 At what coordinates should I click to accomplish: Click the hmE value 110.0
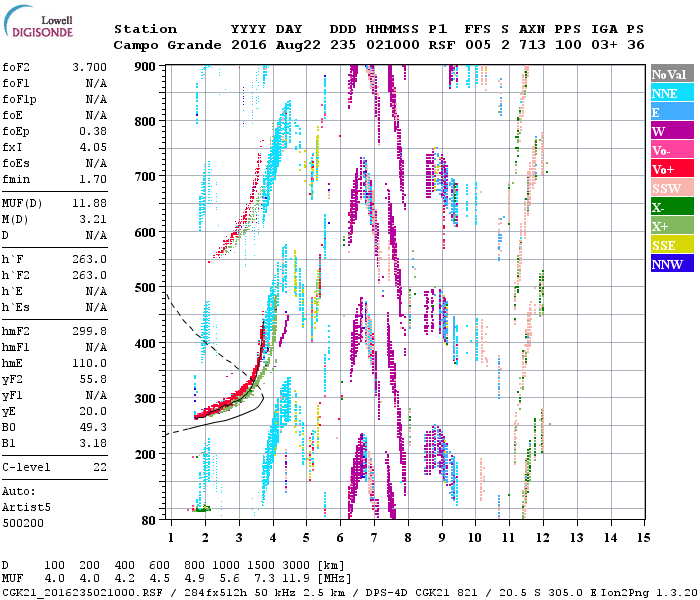(89, 363)
